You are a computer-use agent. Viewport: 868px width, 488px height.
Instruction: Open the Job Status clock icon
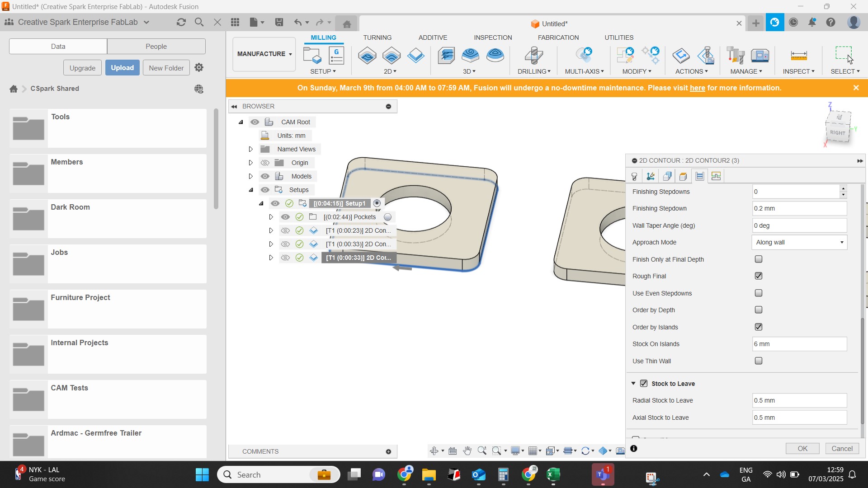[793, 22]
